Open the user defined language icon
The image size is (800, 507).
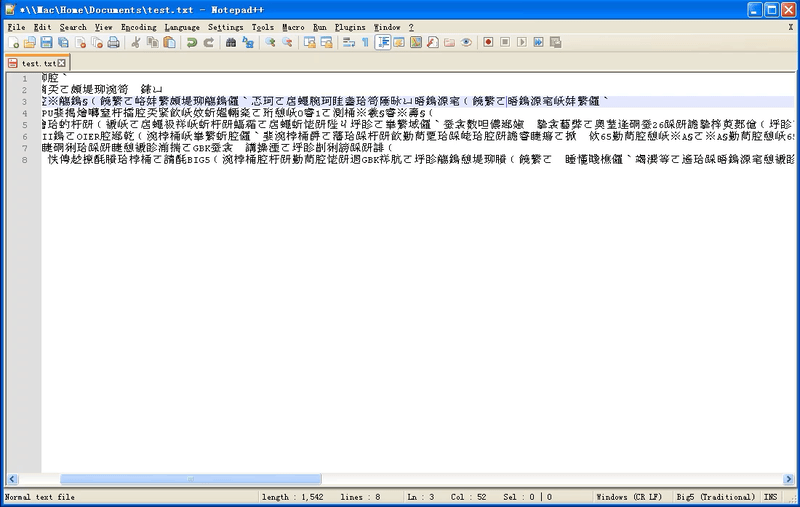point(399,43)
